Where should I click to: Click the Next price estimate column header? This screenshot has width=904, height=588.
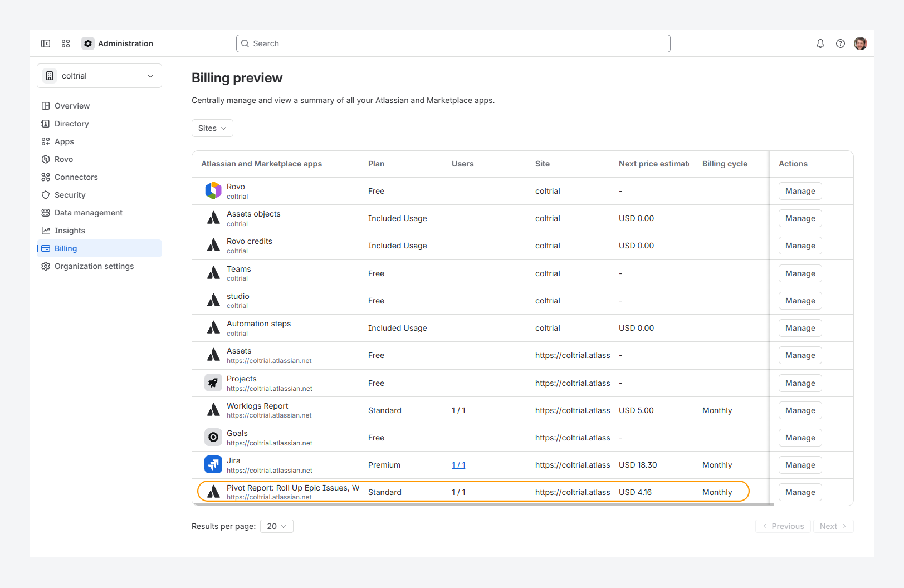click(x=654, y=164)
